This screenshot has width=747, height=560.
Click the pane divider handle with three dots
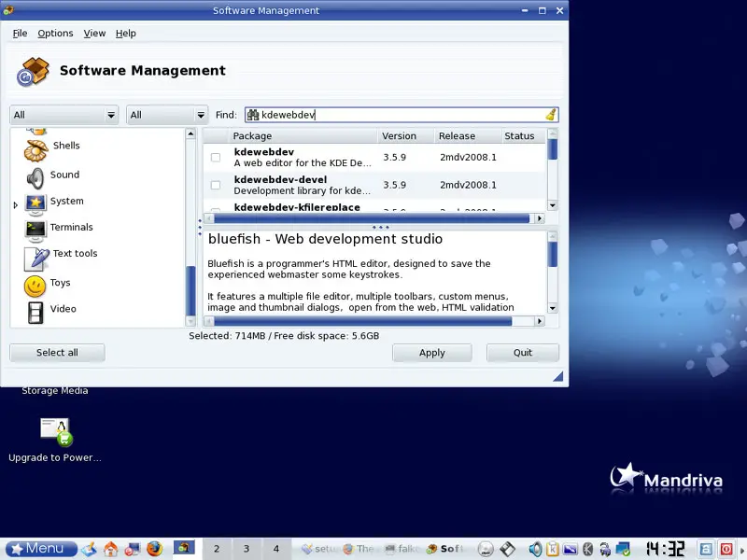click(381, 227)
